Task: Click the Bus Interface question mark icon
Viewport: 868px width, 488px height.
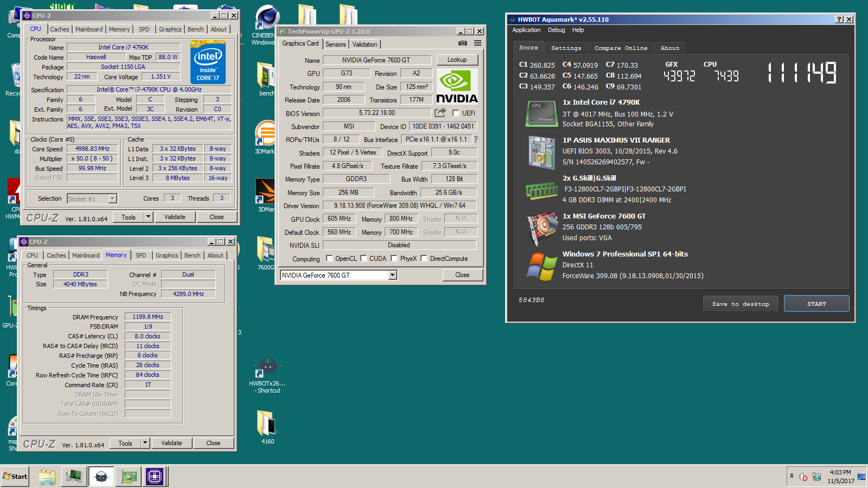Action: tap(476, 139)
